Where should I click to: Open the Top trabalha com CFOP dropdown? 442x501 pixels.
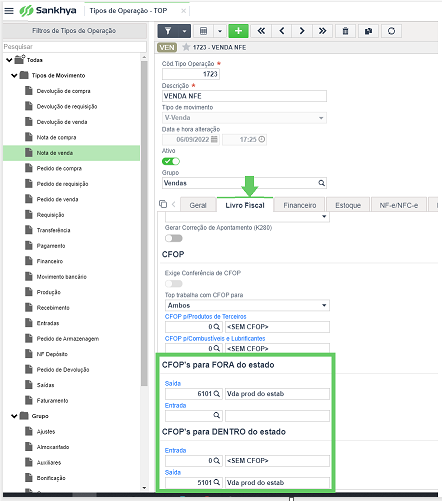point(247,305)
